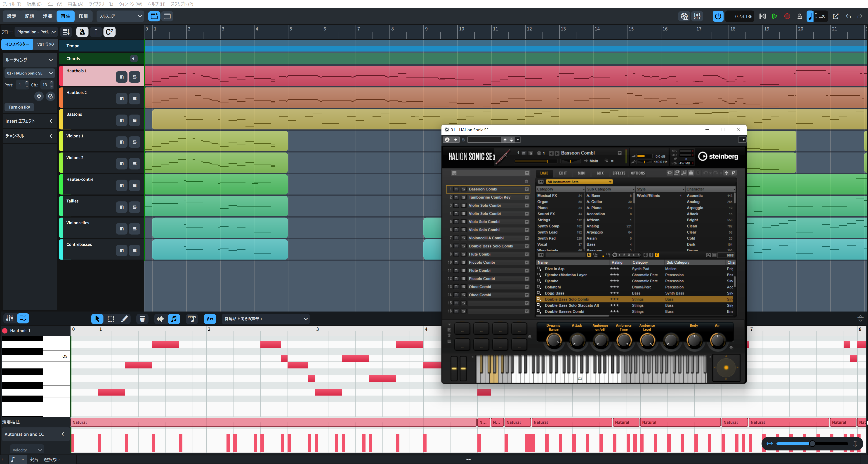Open the video window icon
Image resolution: width=868 pixels, height=464 pixels.
684,16
